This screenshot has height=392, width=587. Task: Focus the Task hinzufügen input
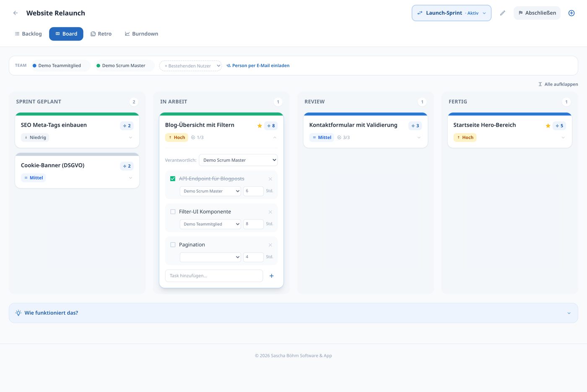click(x=214, y=276)
